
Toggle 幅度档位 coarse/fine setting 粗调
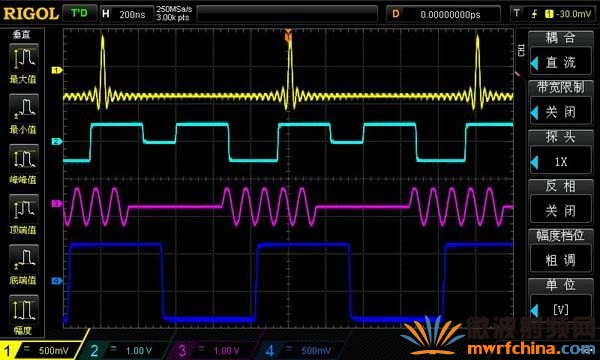[x=560, y=260]
